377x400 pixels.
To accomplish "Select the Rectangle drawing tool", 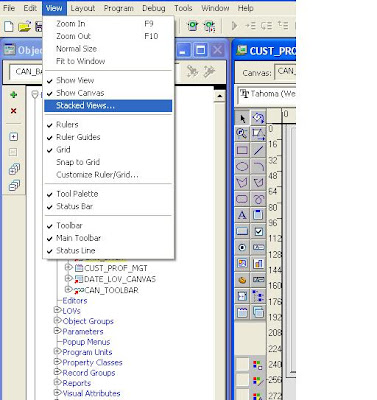I will (x=242, y=150).
